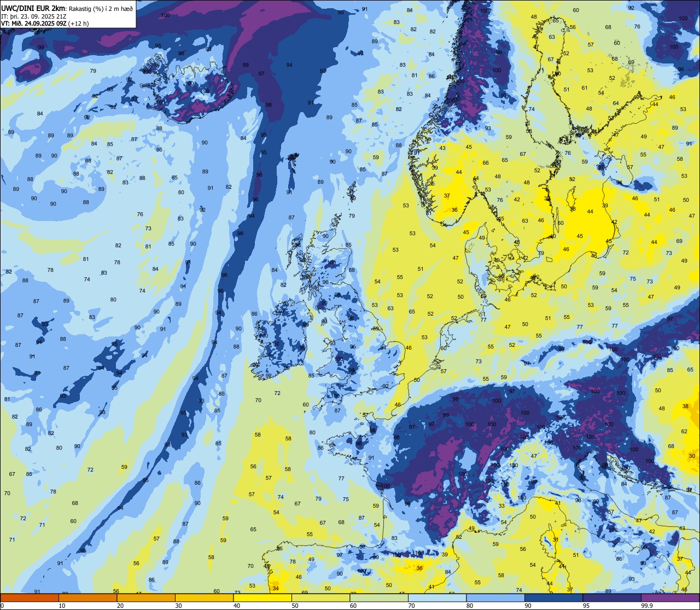Image resolution: width=700 pixels, height=610 pixels.
Task: Click the '40' legend tick label
Action: 237,606
